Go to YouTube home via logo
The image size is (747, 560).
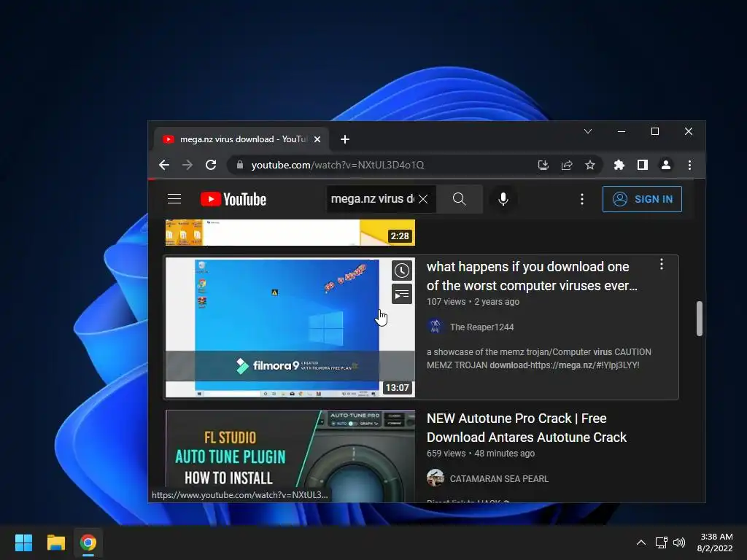233,199
